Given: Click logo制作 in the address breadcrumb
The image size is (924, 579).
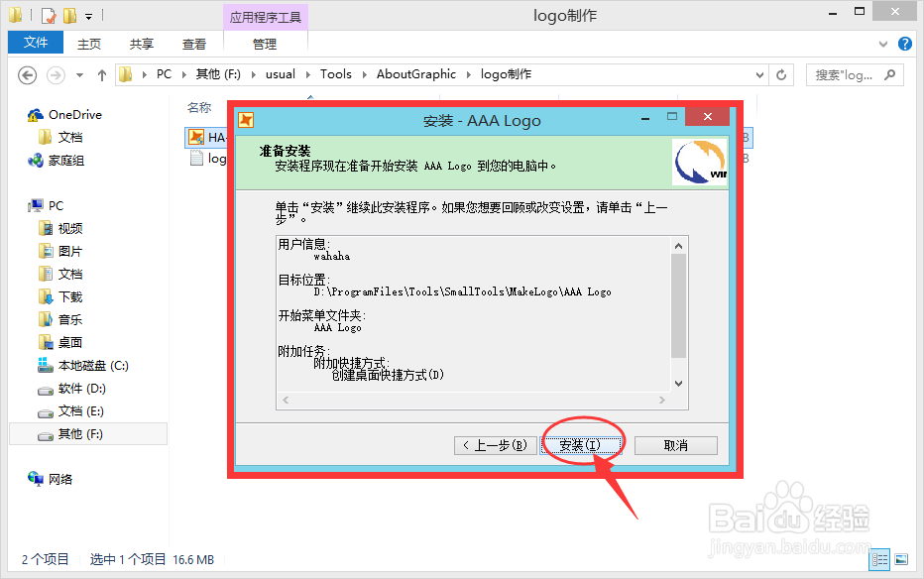Looking at the screenshot, I should coord(506,74).
